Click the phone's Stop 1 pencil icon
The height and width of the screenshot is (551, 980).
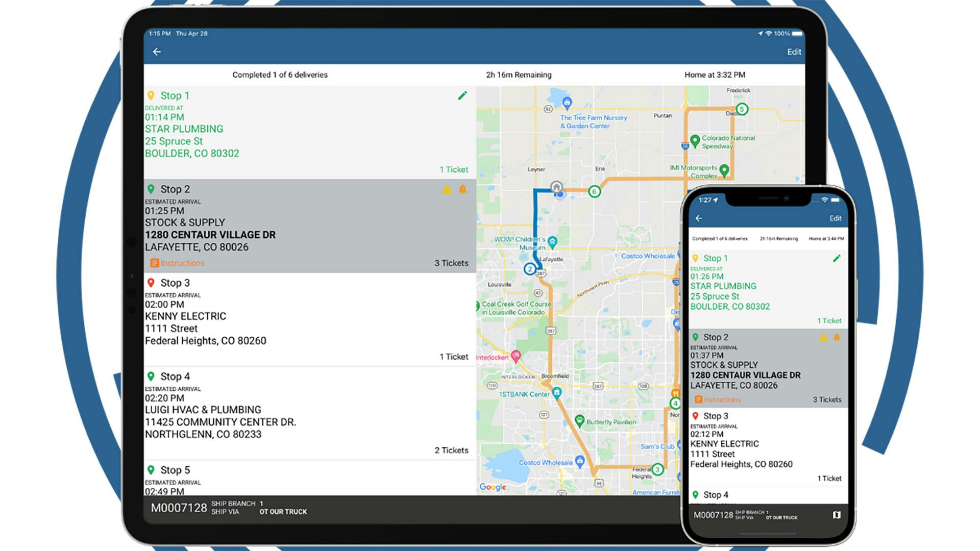pyautogui.click(x=837, y=259)
